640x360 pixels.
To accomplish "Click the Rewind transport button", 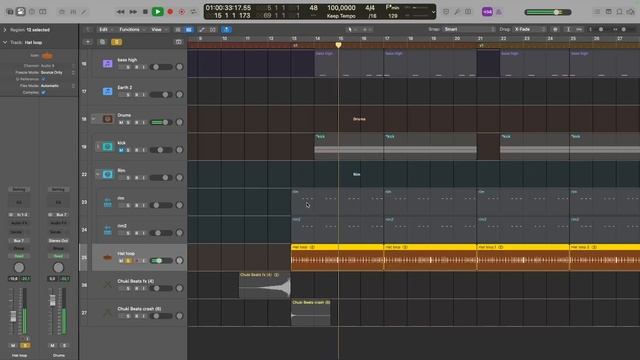I will point(120,12).
